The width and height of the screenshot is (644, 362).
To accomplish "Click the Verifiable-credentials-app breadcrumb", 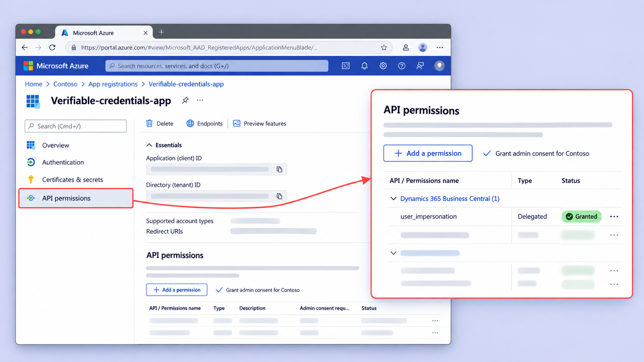I will pyautogui.click(x=186, y=84).
